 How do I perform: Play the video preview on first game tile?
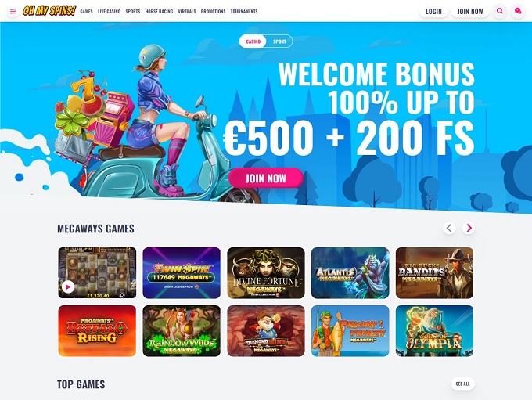click(x=68, y=287)
